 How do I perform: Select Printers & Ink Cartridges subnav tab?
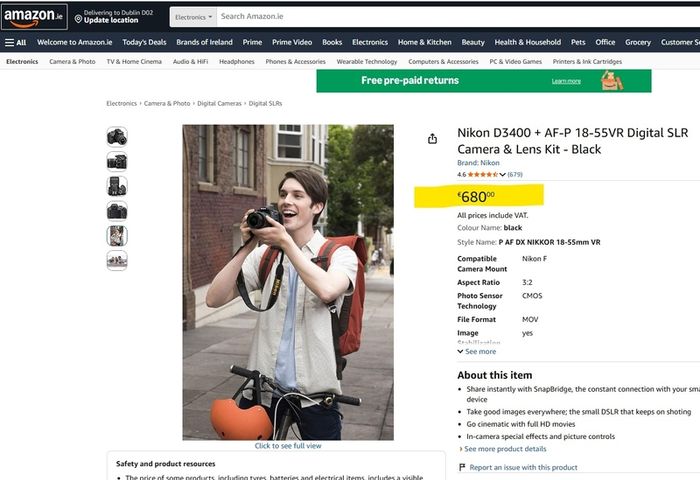click(587, 62)
